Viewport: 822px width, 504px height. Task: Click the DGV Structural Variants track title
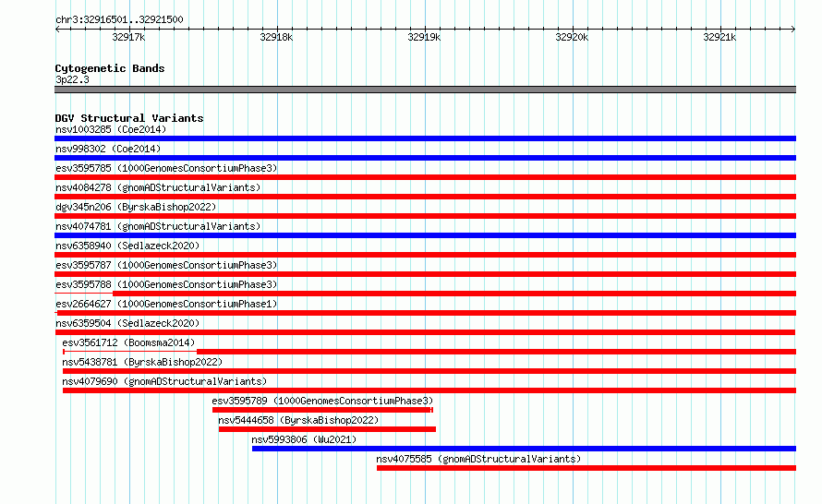[x=129, y=118]
